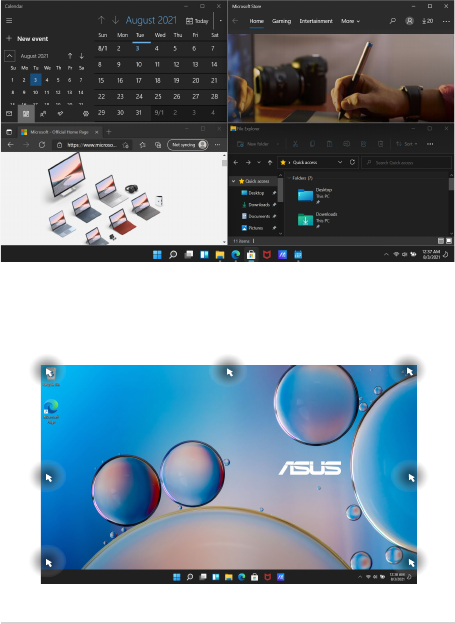
Task: Select Pictures in File Explorer navigation pane
Action: [256, 228]
